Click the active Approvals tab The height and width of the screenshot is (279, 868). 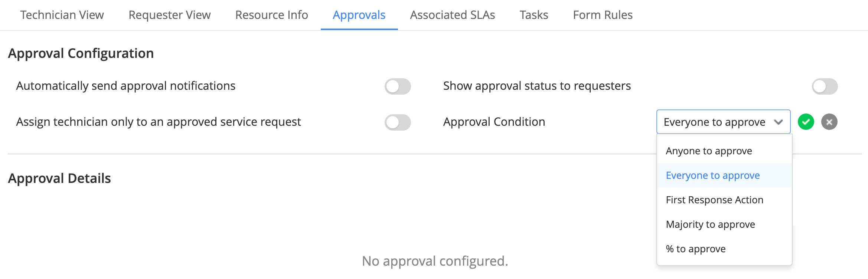(x=359, y=15)
